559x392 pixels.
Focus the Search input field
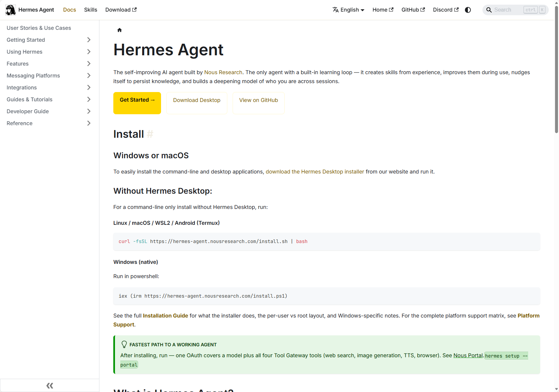coord(515,10)
